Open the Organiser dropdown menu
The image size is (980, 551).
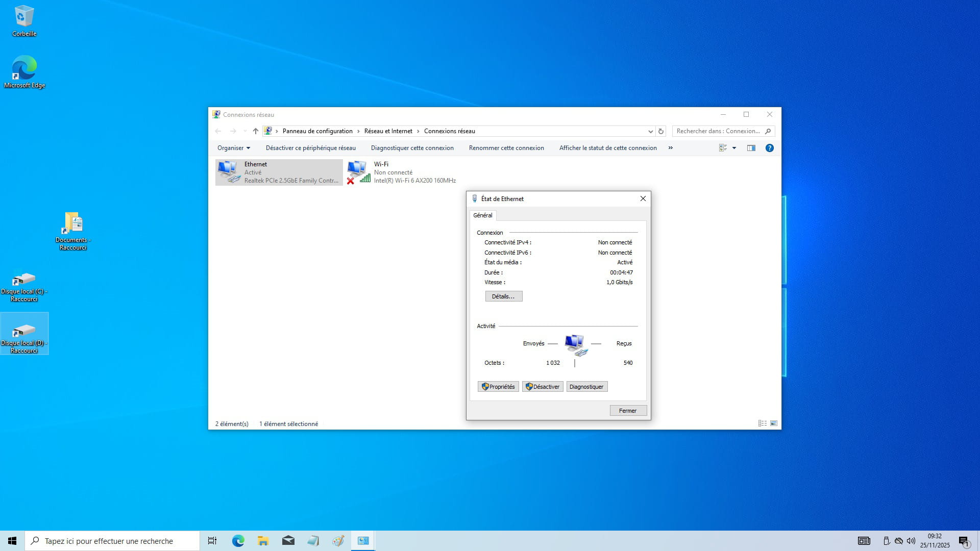[x=234, y=148]
